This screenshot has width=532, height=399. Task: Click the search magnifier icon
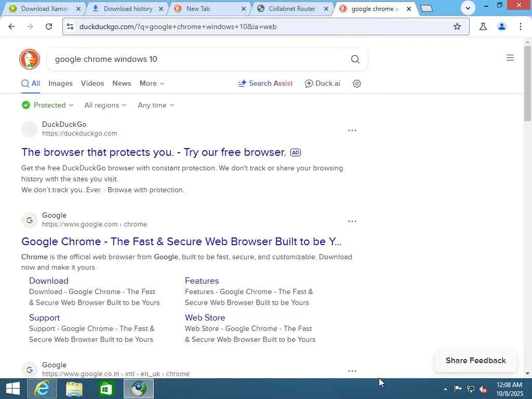tap(355, 59)
